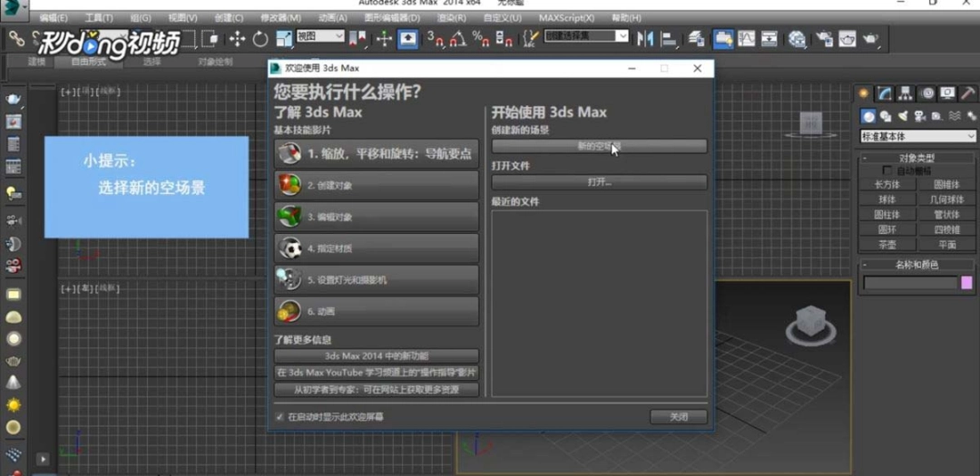
Task: Select the Link tool in the main toolbar
Action: click(17, 38)
